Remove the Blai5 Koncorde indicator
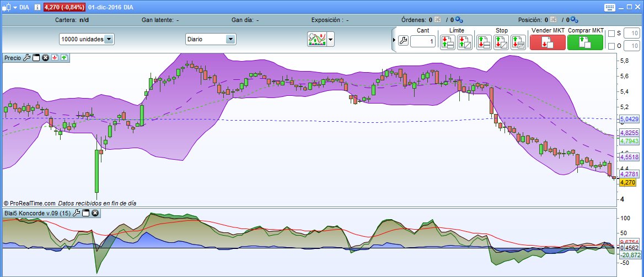The width and height of the screenshot is (644, 277). tap(95, 213)
